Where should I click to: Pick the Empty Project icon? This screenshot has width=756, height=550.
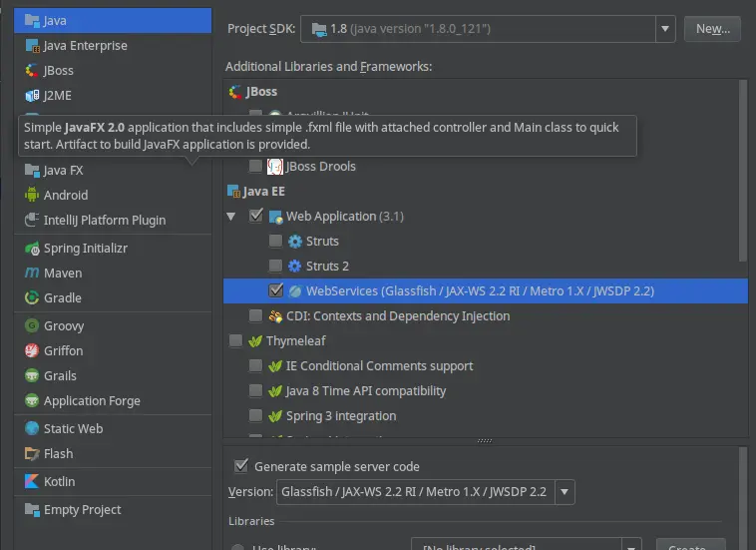click(x=32, y=509)
